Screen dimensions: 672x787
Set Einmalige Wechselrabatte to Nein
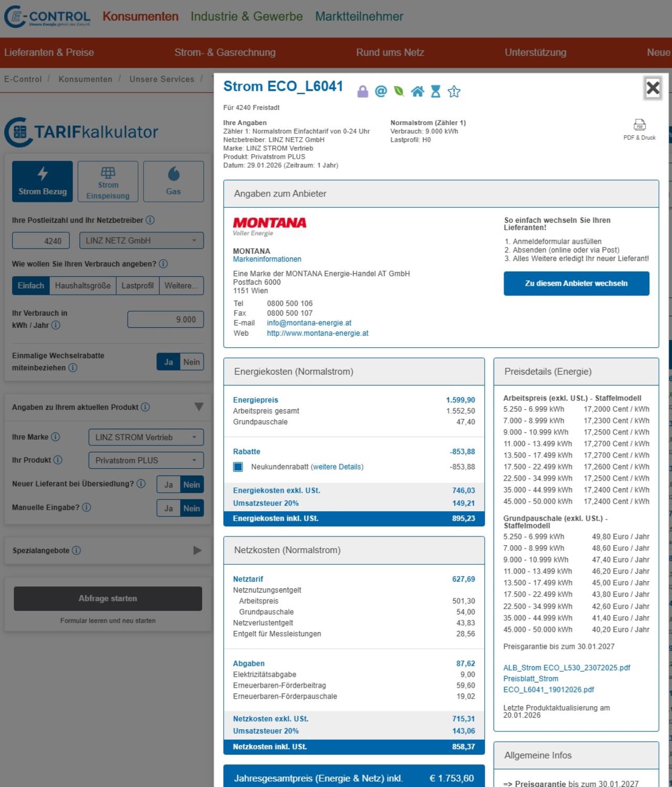point(192,362)
